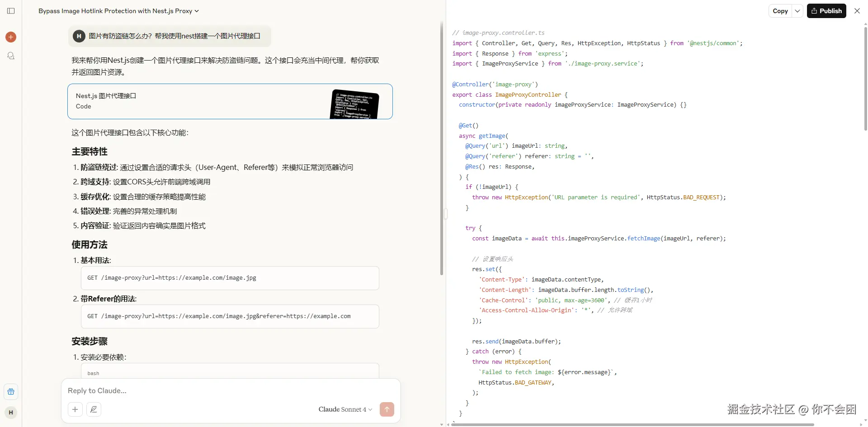
Task: Click the constructor line in the code
Action: [x=573, y=105]
